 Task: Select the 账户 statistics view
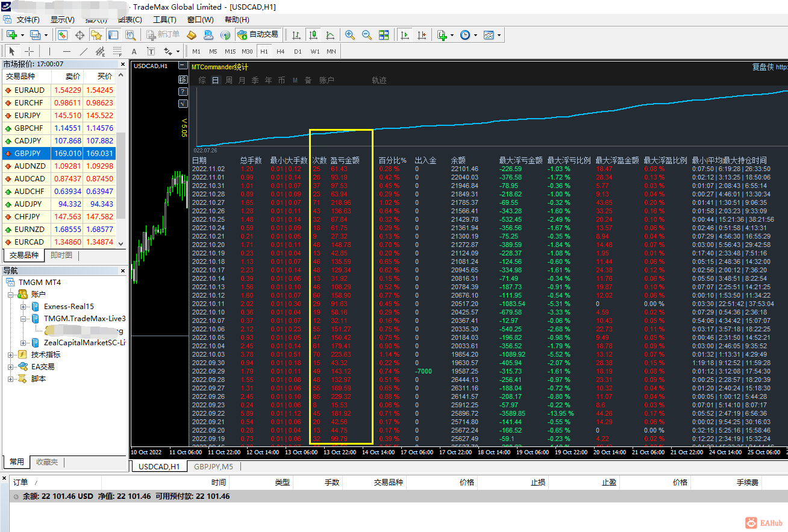pyautogui.click(x=327, y=80)
